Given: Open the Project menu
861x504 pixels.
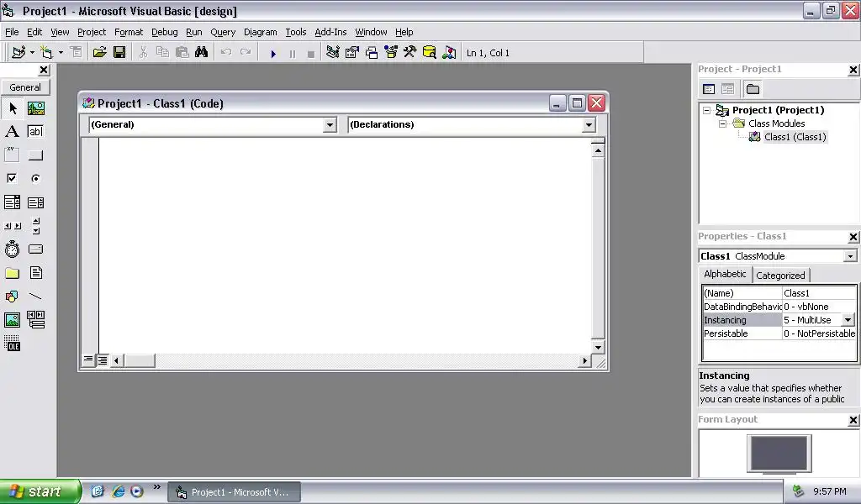Looking at the screenshot, I should tap(91, 32).
